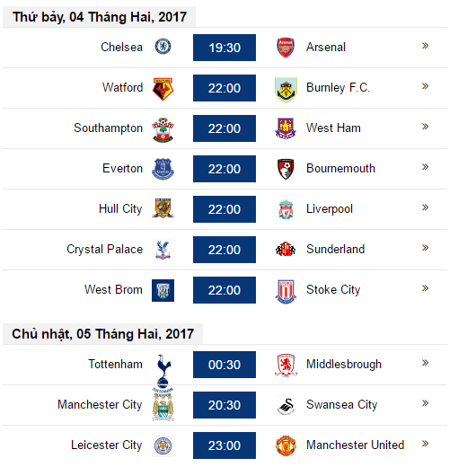Select the Chủ nhật 05 Tháng Hai header

(x=102, y=334)
